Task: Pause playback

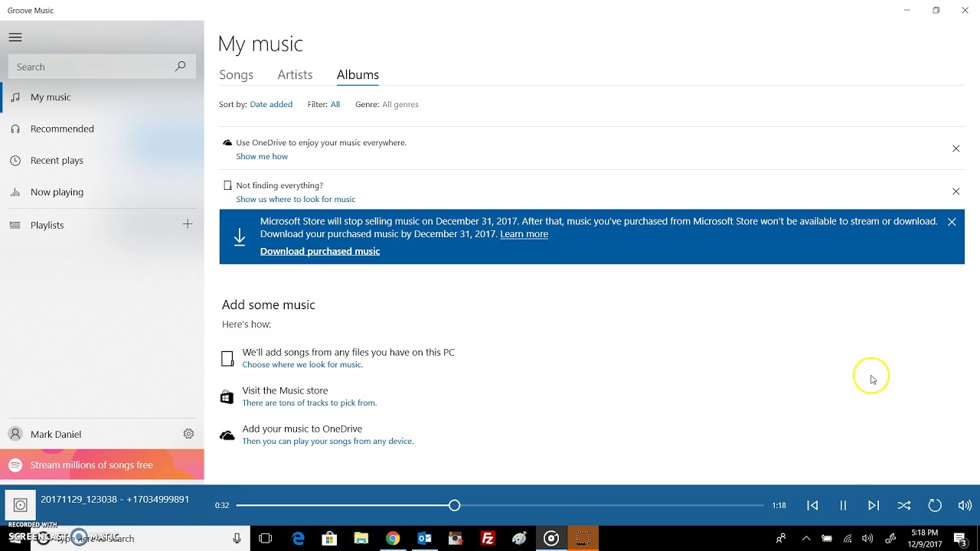Action: (843, 505)
